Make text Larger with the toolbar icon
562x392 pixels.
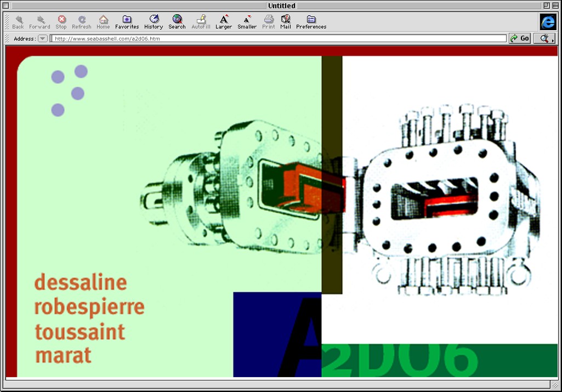pos(224,22)
